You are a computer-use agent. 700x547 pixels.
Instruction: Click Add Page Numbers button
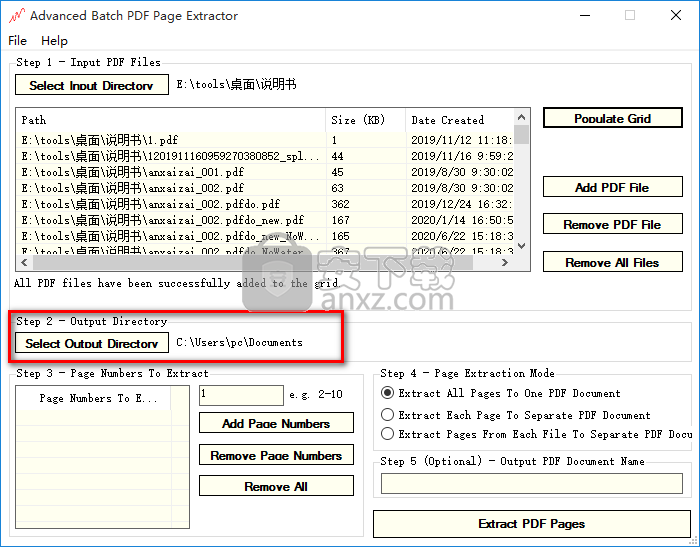tap(276, 423)
